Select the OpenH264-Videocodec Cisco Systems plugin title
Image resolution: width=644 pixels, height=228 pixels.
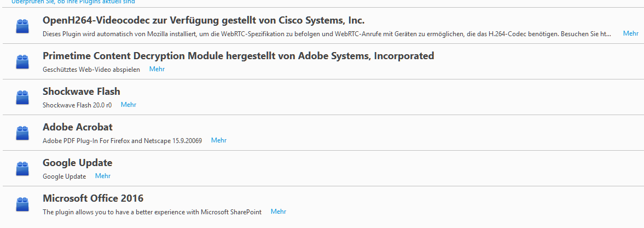[204, 21]
